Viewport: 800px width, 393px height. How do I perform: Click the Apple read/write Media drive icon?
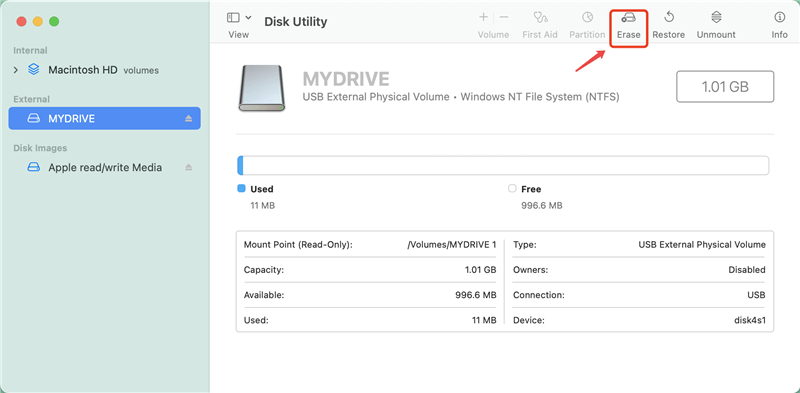coord(33,167)
